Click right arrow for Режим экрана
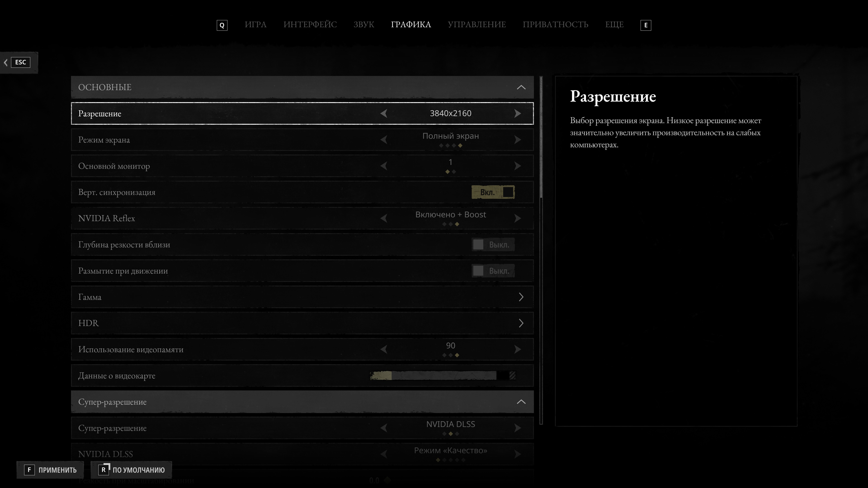 pos(518,140)
